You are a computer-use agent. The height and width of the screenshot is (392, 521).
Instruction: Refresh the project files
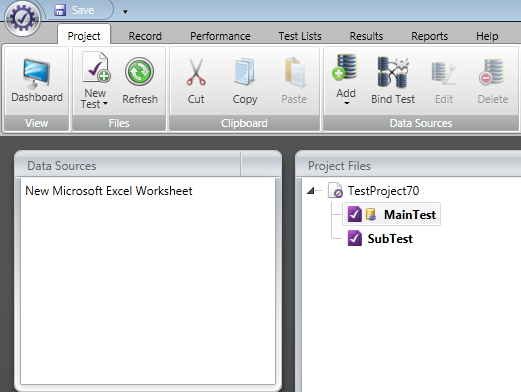(x=140, y=80)
